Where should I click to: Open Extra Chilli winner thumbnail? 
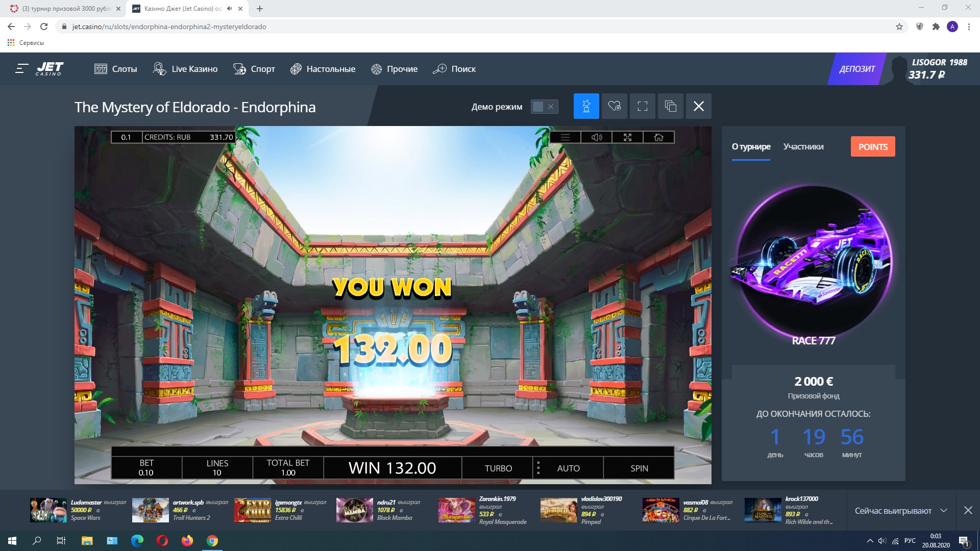[x=252, y=510]
